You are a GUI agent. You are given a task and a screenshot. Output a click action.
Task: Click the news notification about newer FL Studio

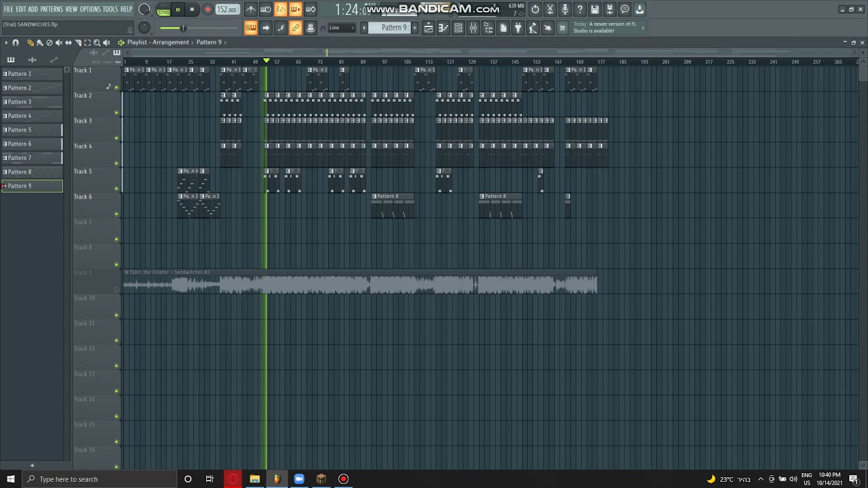[608, 28]
